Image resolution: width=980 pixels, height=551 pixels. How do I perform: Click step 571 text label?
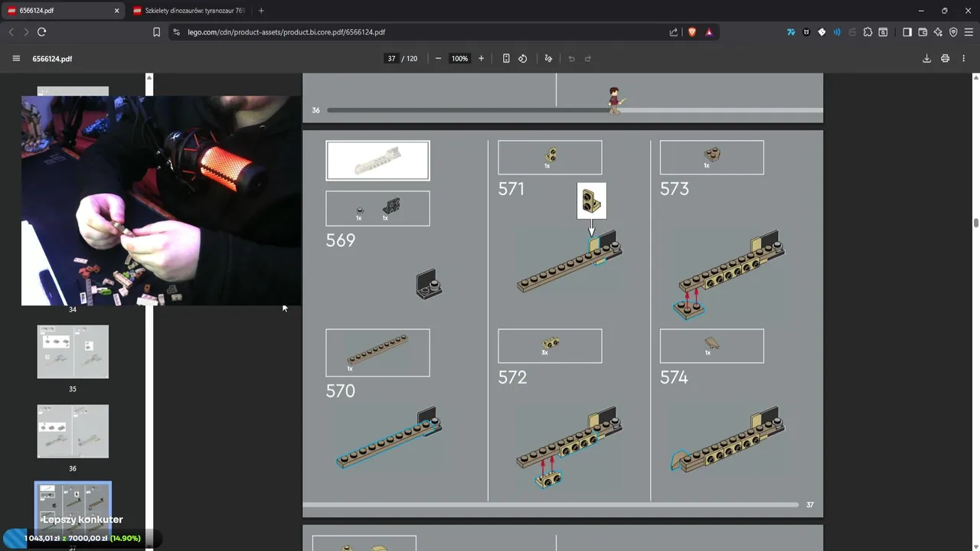pos(511,189)
